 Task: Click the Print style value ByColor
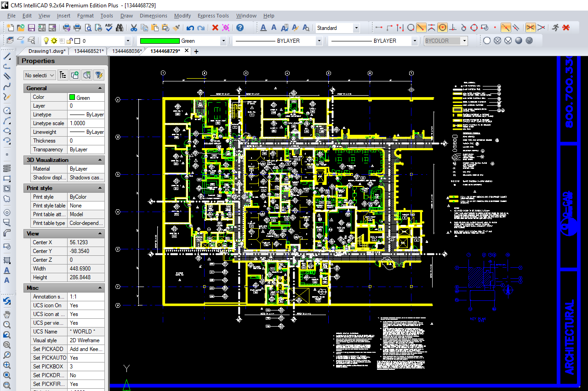86,197
